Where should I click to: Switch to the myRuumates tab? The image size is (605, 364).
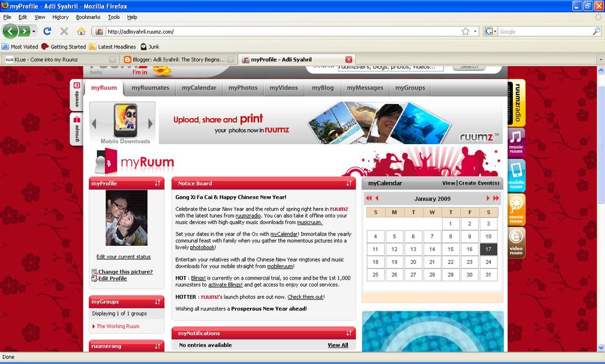(150, 87)
